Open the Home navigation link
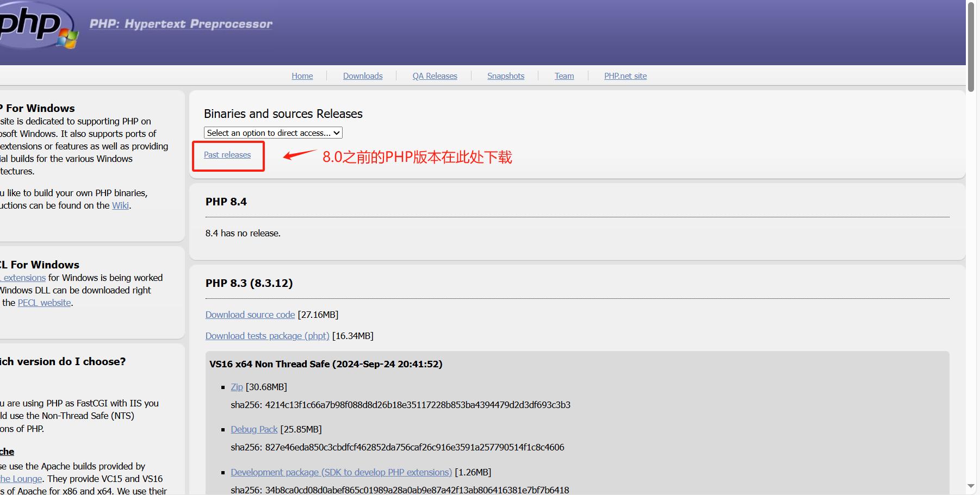The width and height of the screenshot is (980, 495). (302, 76)
